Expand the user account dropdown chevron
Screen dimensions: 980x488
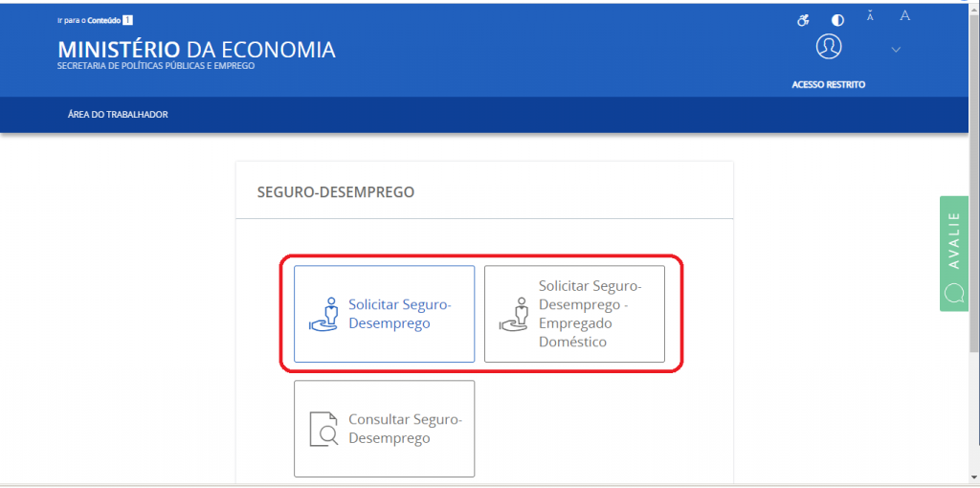(896, 50)
